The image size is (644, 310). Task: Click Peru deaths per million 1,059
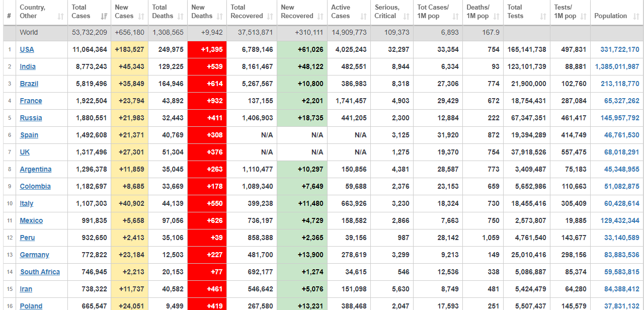click(x=491, y=238)
